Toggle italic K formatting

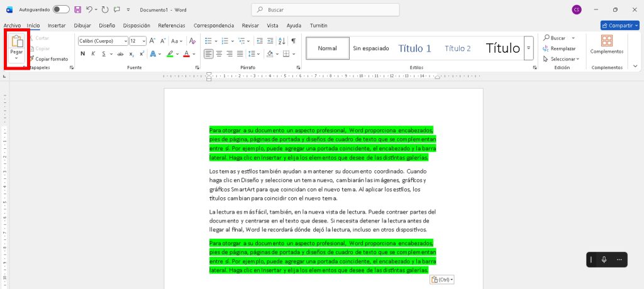pos(93,54)
